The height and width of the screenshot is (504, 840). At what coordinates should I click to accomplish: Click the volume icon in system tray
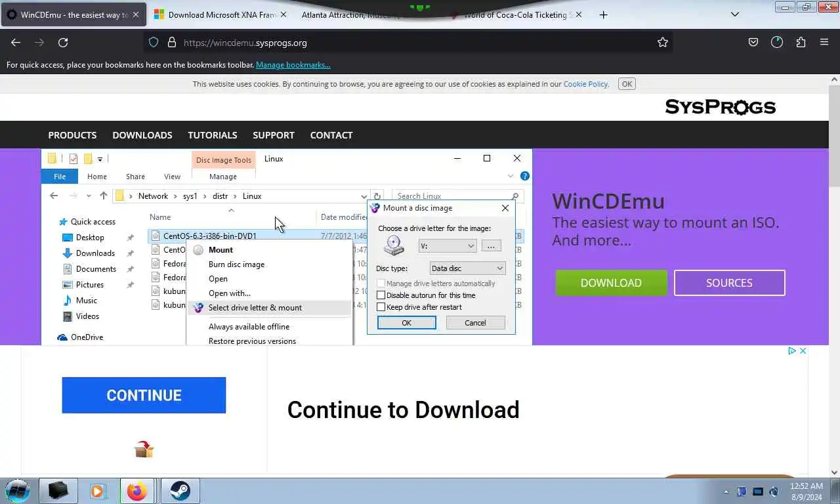[774, 492]
